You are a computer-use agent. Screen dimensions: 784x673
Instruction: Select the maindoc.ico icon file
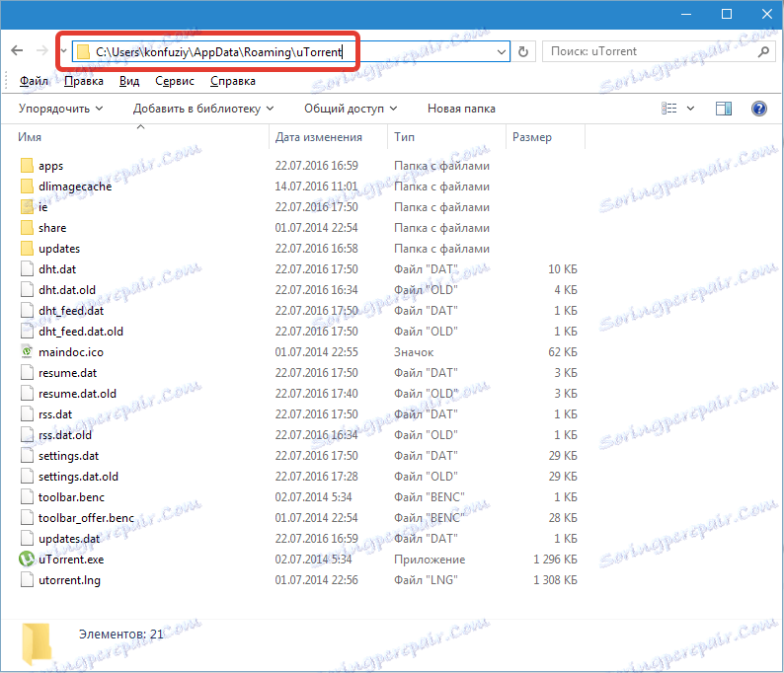click(x=27, y=351)
